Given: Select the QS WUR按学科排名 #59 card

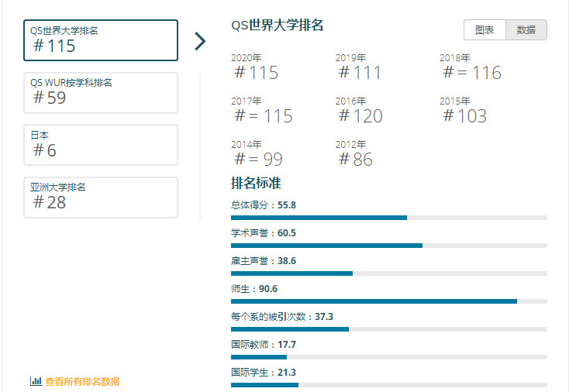Looking at the screenshot, I should tap(101, 93).
